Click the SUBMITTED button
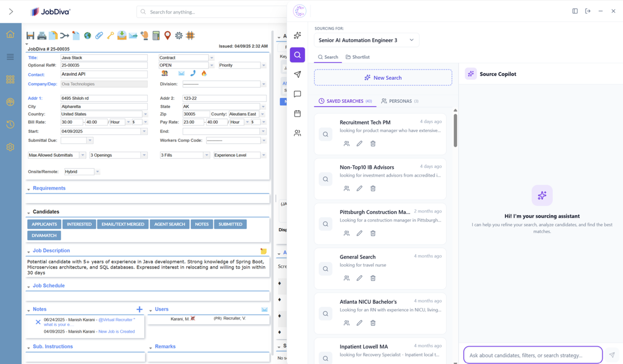This screenshot has height=364, width=623. [x=230, y=224]
